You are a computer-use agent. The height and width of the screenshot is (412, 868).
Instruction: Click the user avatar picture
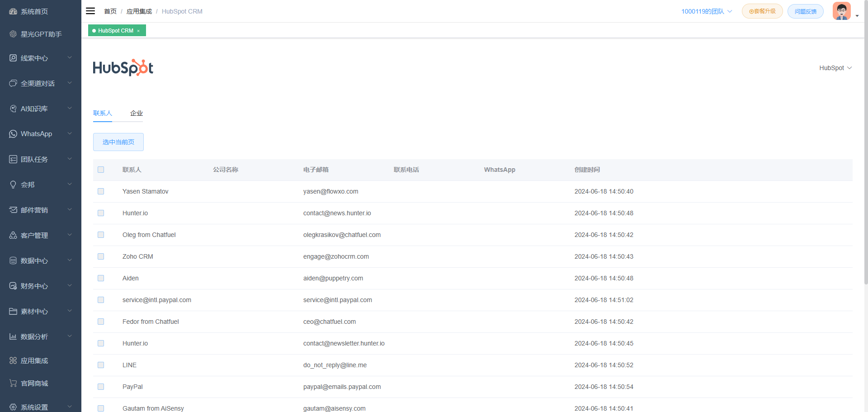pos(841,11)
